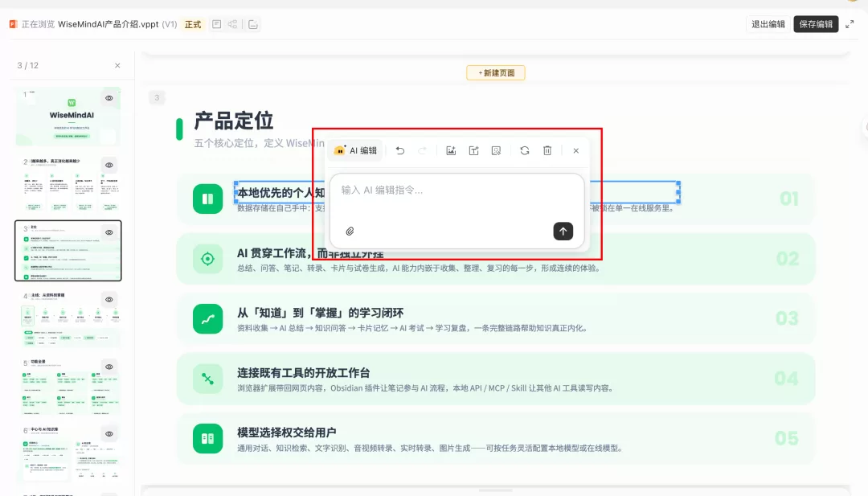Click the number 02 label

pyautogui.click(x=788, y=259)
